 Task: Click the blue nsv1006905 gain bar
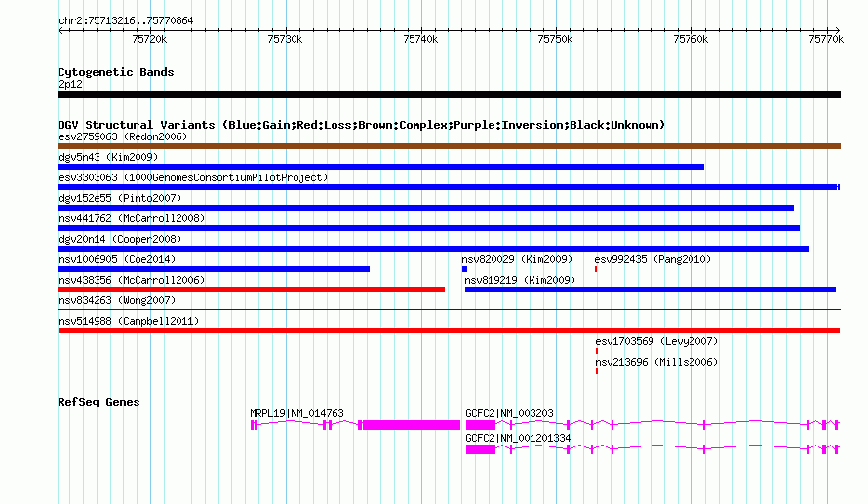[x=214, y=269]
